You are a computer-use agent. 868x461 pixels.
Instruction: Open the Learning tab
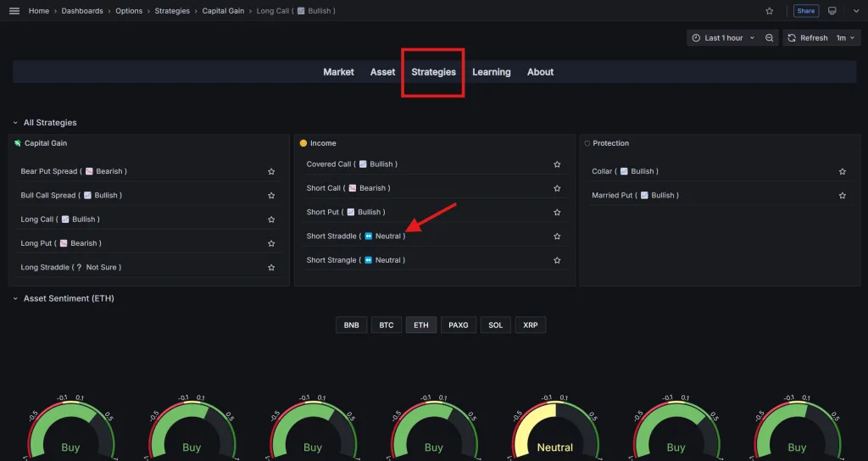tap(491, 72)
